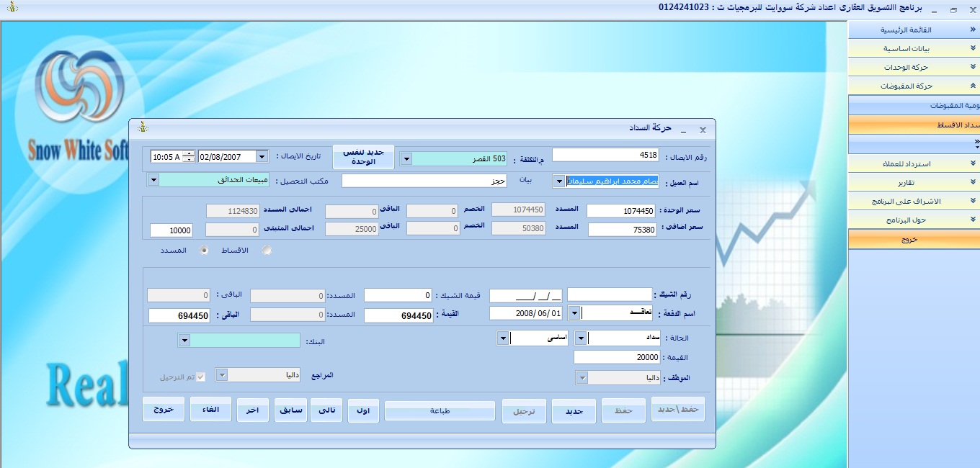Click the طباعة print button

pyautogui.click(x=440, y=411)
